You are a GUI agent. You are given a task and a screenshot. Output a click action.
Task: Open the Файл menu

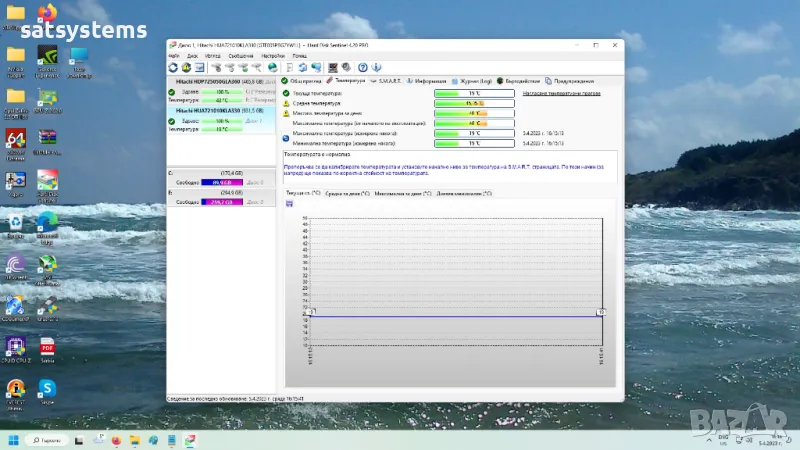point(174,56)
